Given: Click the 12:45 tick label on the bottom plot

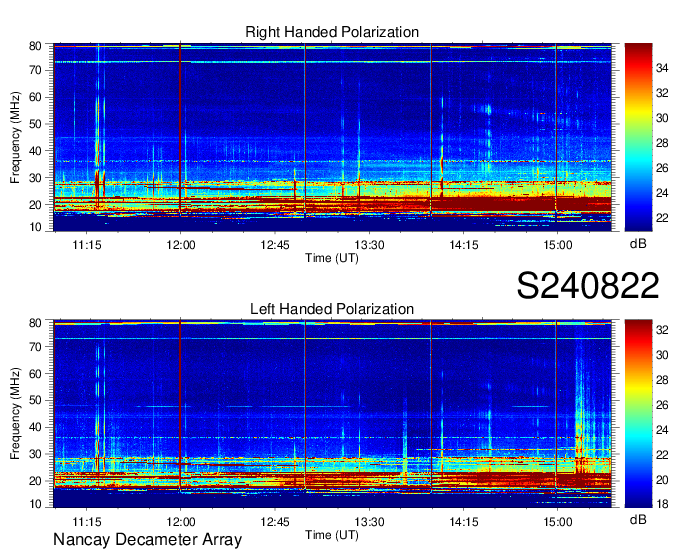Looking at the screenshot, I should point(275,522).
